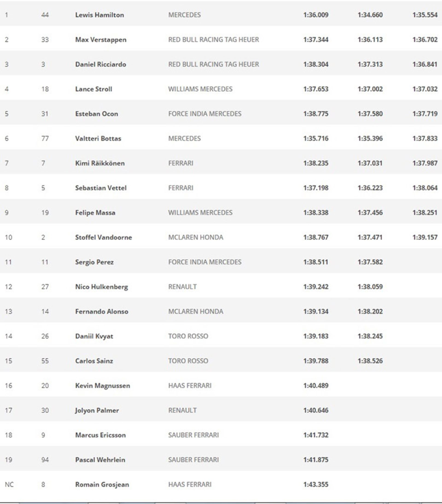This screenshot has width=442, height=504.
Task: Click Fernando Alonso's McLaren Honda team
Action: (196, 311)
